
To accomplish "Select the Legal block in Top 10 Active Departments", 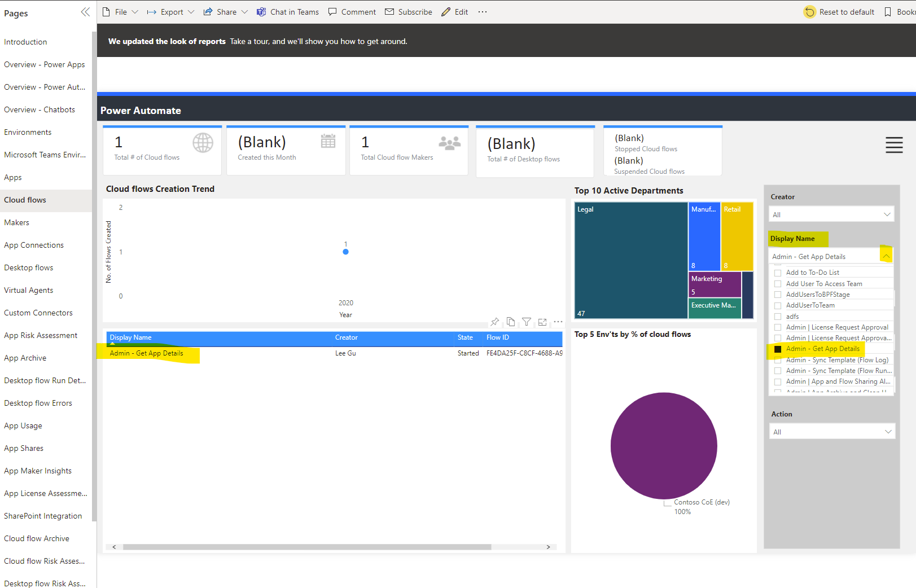I will (630, 260).
